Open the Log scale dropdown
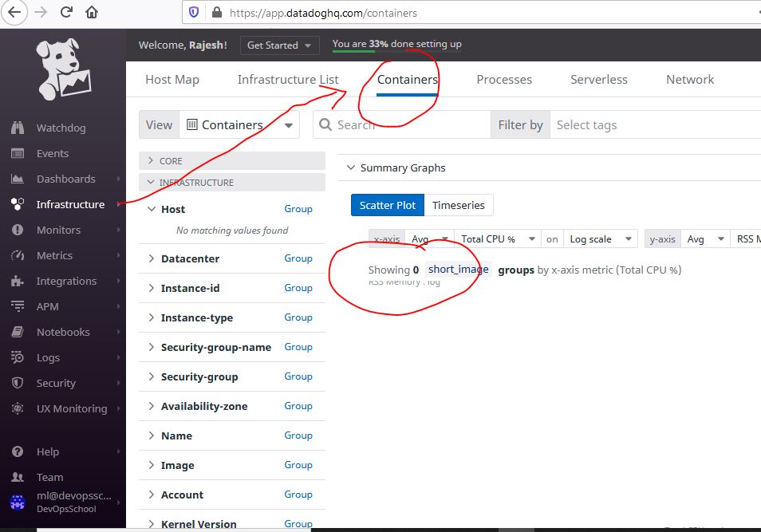The height and width of the screenshot is (532, 761). 600,238
